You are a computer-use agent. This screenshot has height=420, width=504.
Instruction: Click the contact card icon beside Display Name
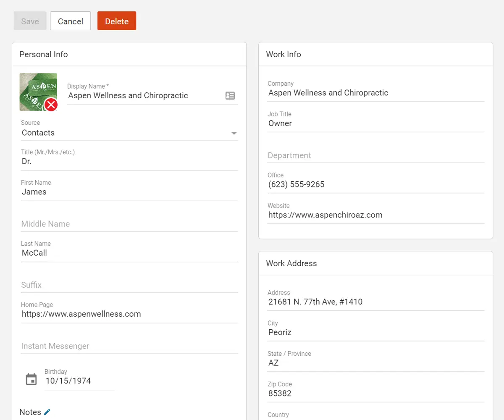pos(230,96)
